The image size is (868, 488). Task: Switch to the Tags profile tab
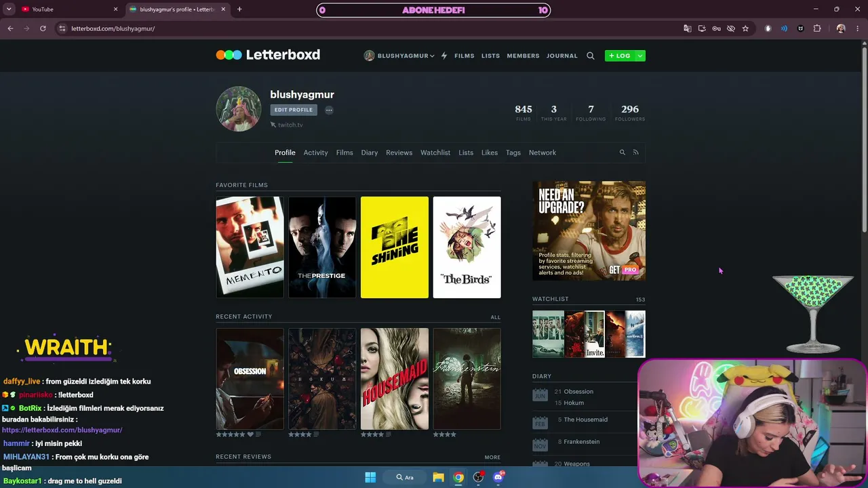pyautogui.click(x=513, y=152)
